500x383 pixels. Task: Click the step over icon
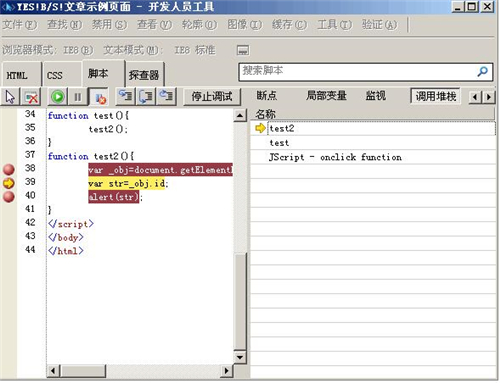[x=146, y=96]
